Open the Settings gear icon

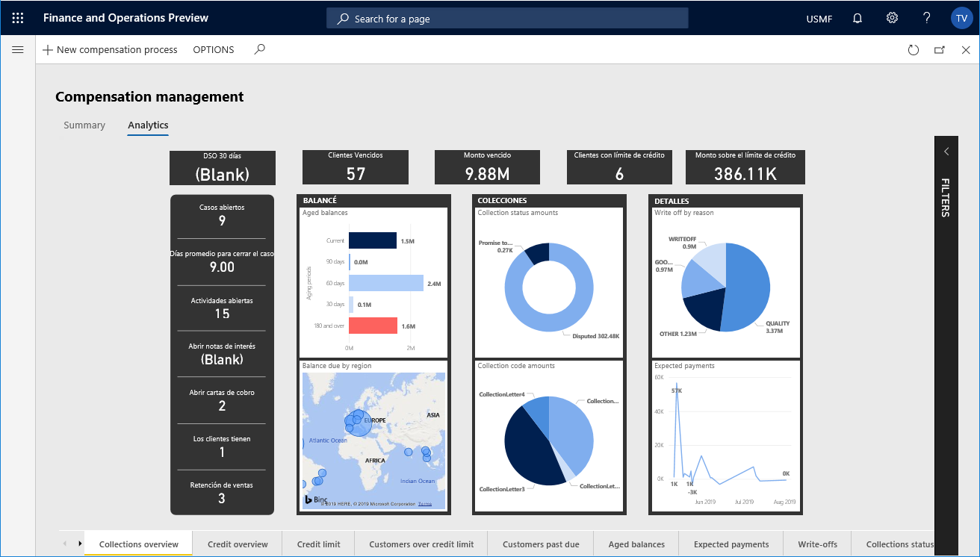coord(892,18)
